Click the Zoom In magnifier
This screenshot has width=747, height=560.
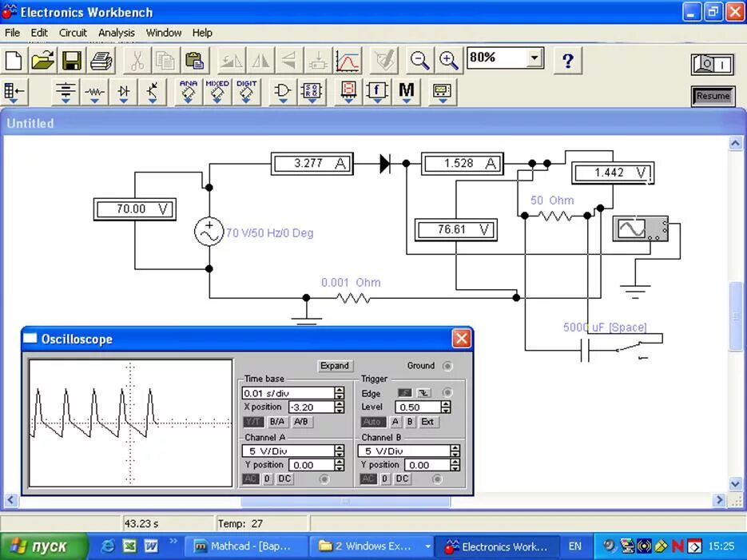448,60
